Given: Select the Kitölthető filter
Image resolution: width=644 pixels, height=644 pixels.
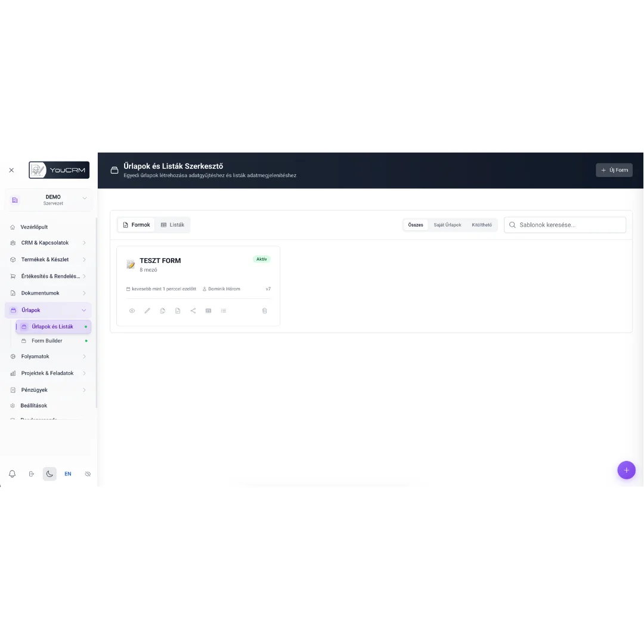Looking at the screenshot, I should tap(482, 225).
